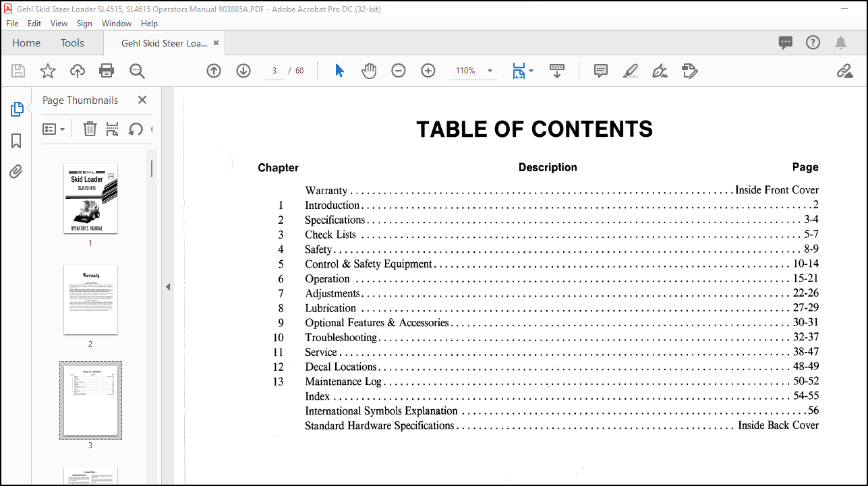Switch to the Tools tab
Screen dimensions: 868x486
tap(72, 42)
